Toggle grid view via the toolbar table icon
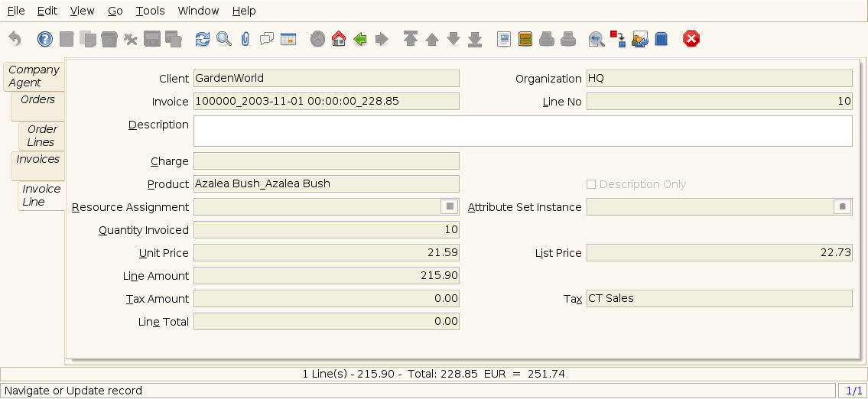The height and width of the screenshot is (399, 868). pyautogui.click(x=288, y=39)
